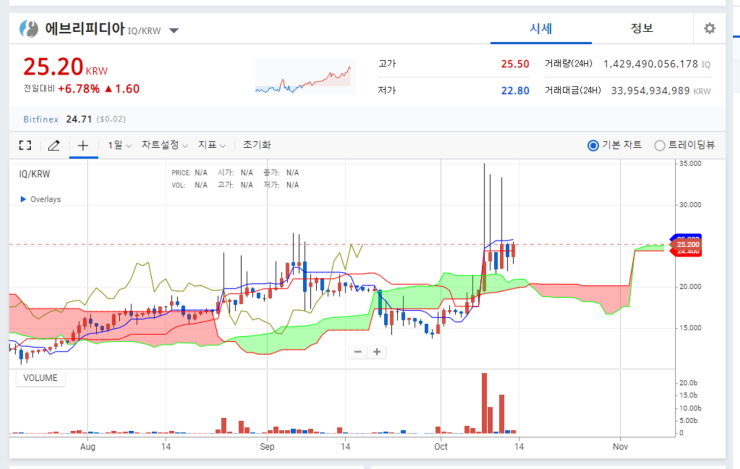This screenshot has width=740, height=469.
Task: Click the tallest red volume bar
Action: pos(484,403)
